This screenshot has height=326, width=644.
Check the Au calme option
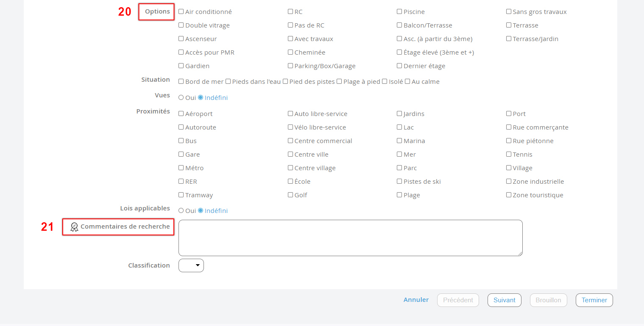[x=407, y=82]
